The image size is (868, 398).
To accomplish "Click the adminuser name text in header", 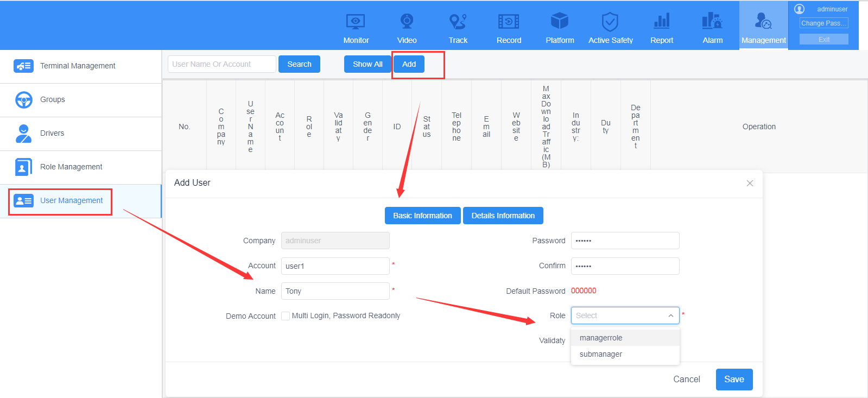I will pos(832,9).
